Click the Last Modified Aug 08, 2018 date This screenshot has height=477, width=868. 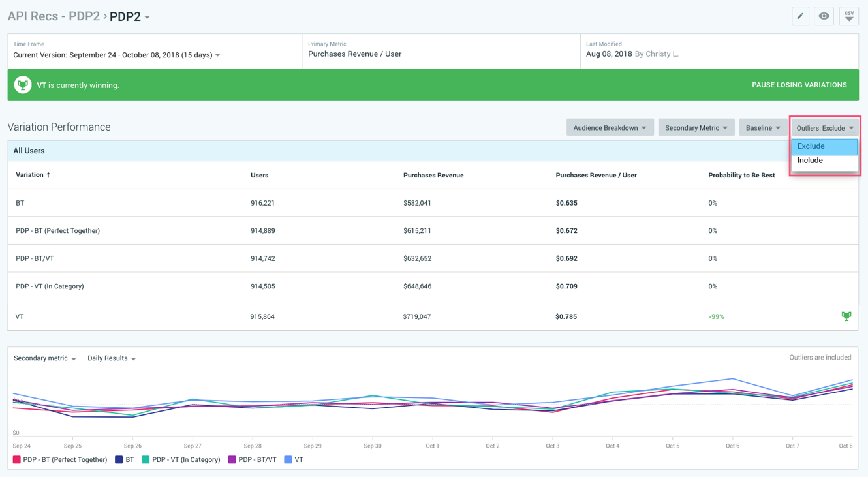point(609,54)
